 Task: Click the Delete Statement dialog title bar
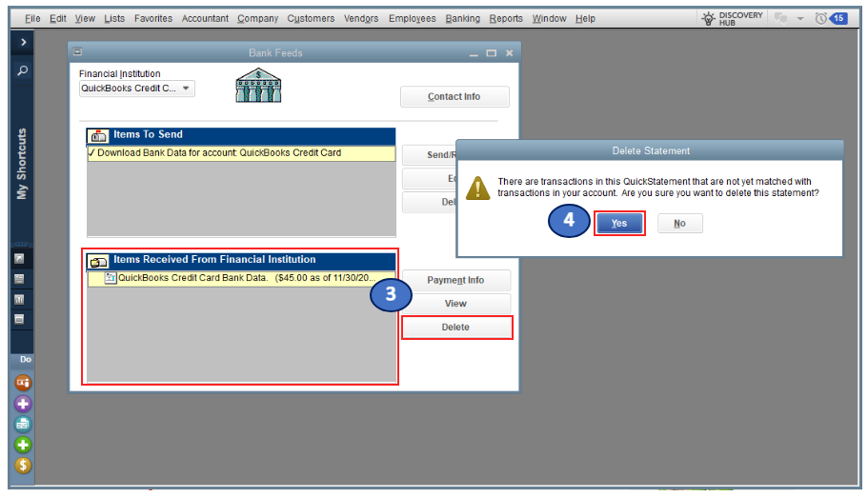pos(650,150)
